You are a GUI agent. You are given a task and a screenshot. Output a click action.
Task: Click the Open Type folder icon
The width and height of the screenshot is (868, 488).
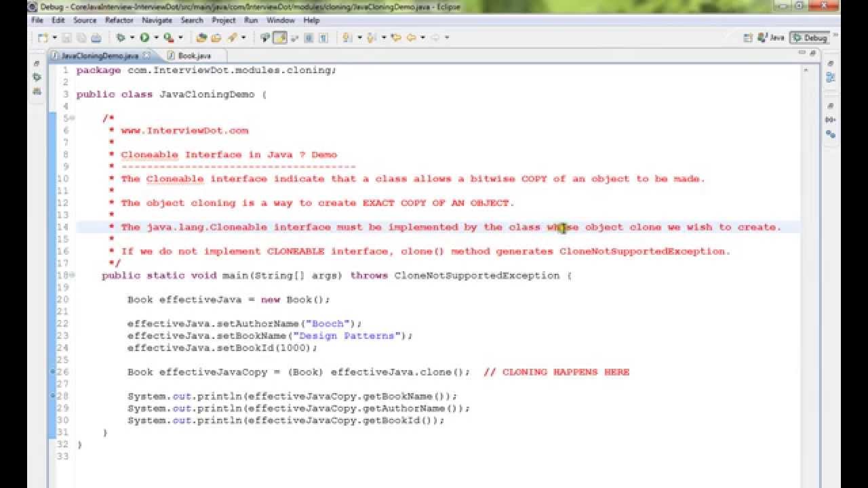pyautogui.click(x=216, y=38)
